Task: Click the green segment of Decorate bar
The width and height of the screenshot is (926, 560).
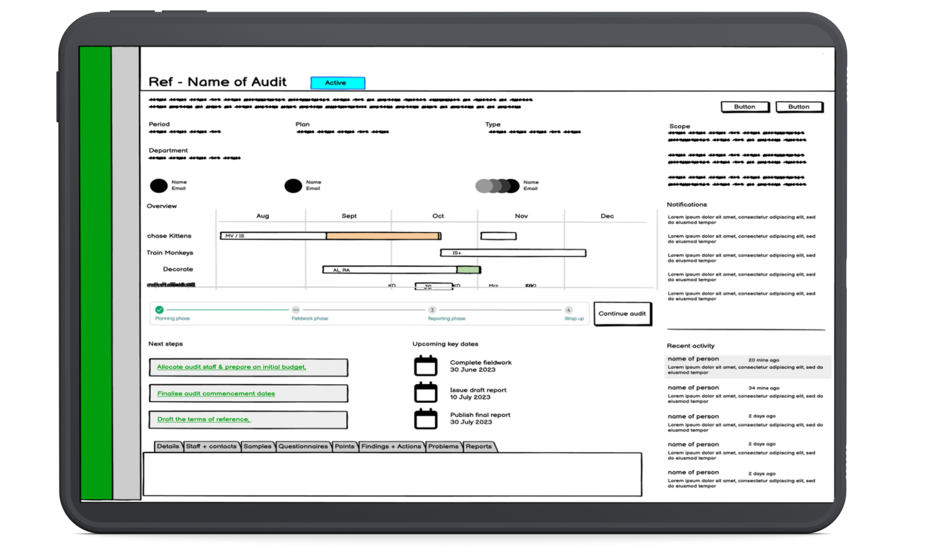Action: (x=468, y=270)
